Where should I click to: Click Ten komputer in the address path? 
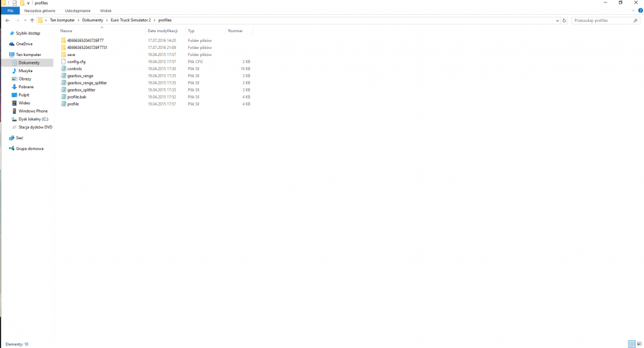pyautogui.click(x=62, y=20)
